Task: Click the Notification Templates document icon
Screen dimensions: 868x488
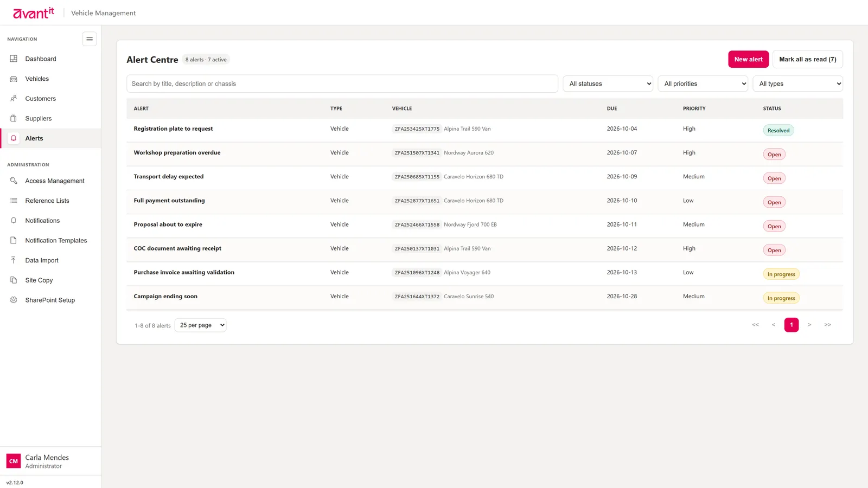Action: (14, 240)
